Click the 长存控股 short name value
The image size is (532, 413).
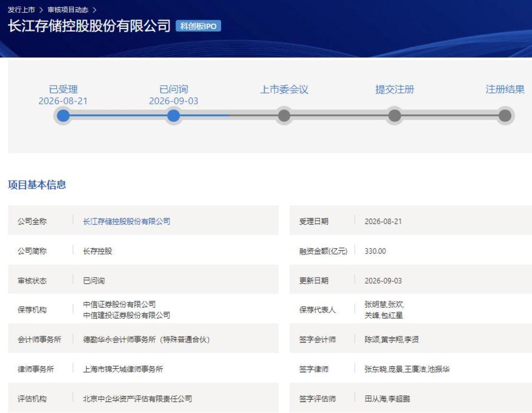click(98, 251)
